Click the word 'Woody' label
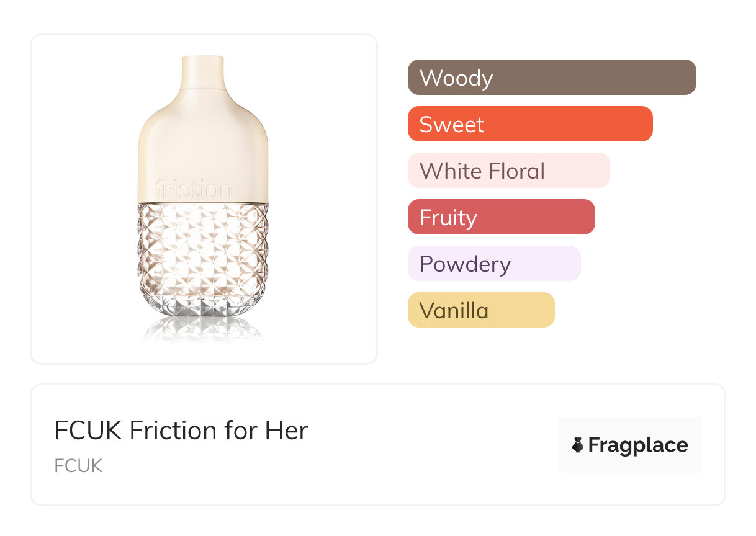Viewport: 756px width, 536px height. pyautogui.click(x=456, y=78)
